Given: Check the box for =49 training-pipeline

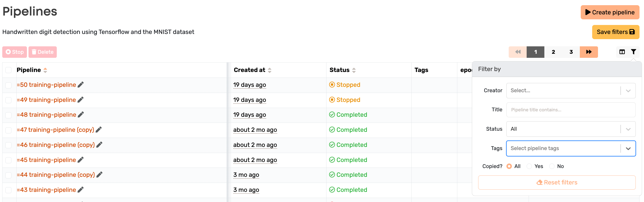Looking at the screenshot, I should tap(9, 100).
